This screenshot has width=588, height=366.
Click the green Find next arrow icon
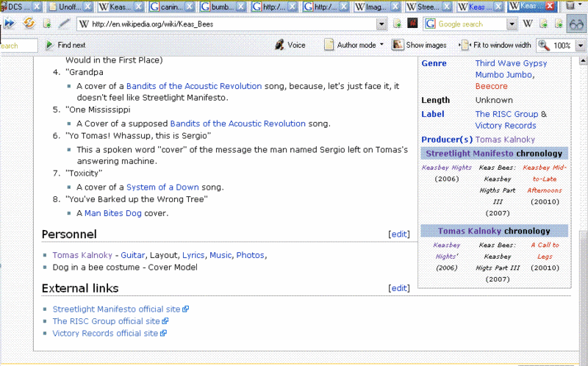coord(49,45)
